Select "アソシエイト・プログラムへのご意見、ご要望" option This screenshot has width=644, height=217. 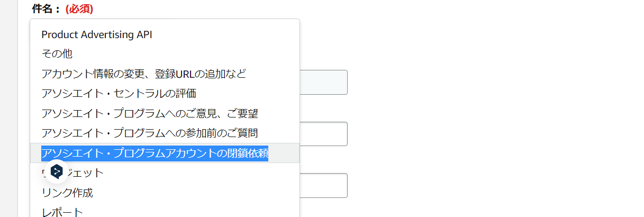[165, 113]
